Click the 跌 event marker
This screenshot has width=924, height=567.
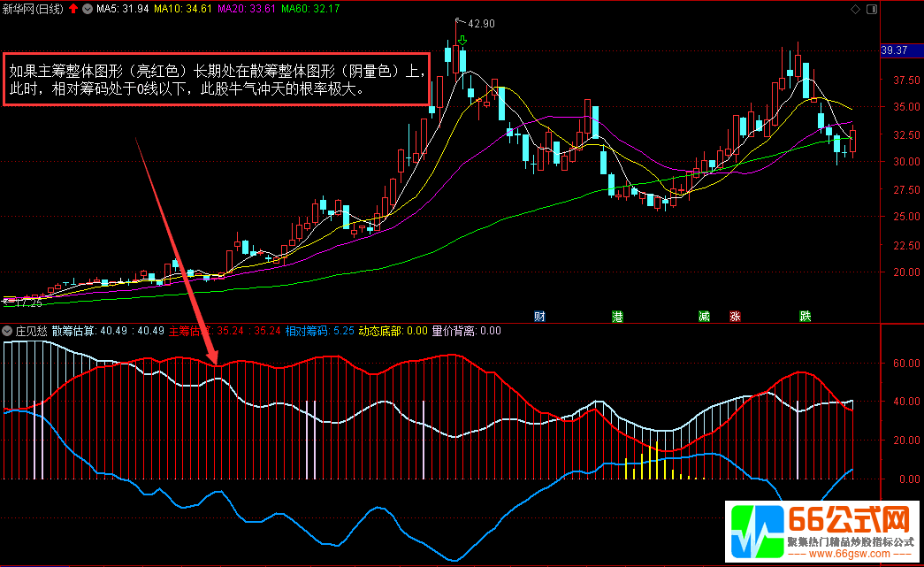[805, 317]
